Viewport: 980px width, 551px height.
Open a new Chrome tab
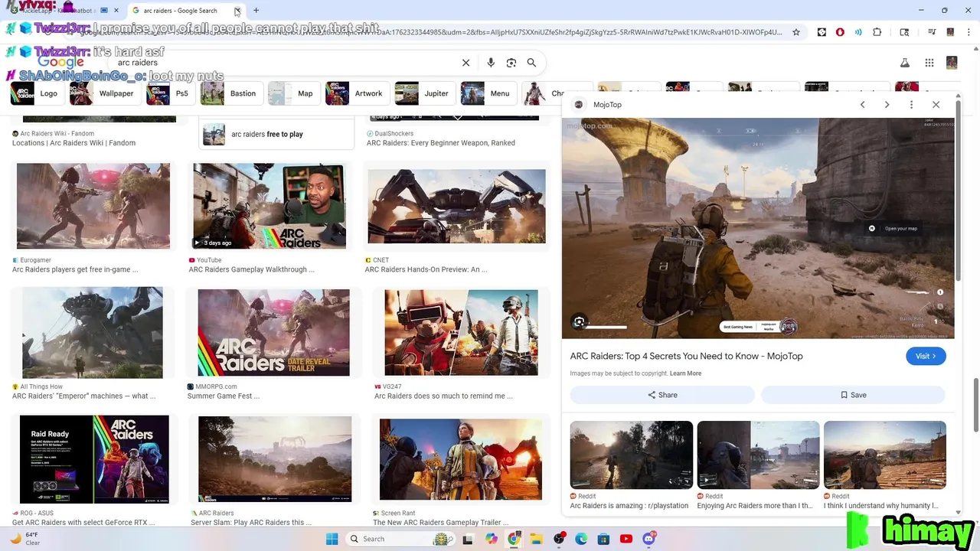(256, 11)
